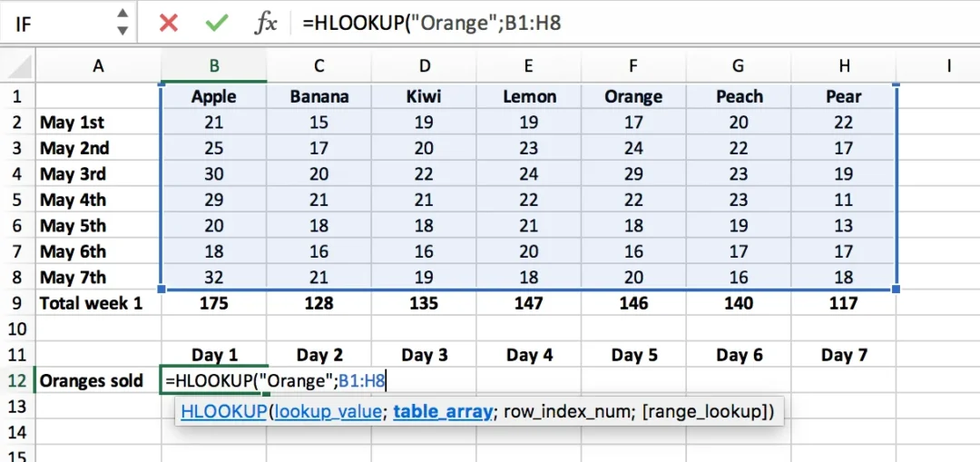This screenshot has width=980, height=462.
Task: Confirm formula with the green checkmark
Action: [x=216, y=24]
